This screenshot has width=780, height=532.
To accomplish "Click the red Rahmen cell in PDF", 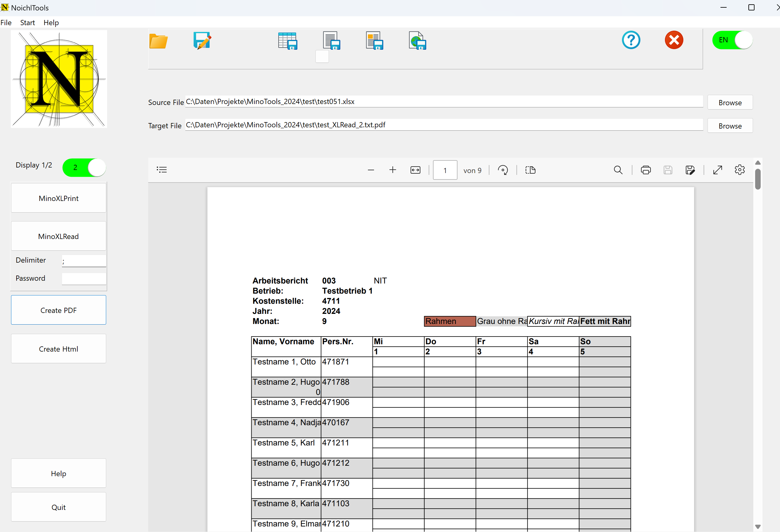I will pos(450,321).
